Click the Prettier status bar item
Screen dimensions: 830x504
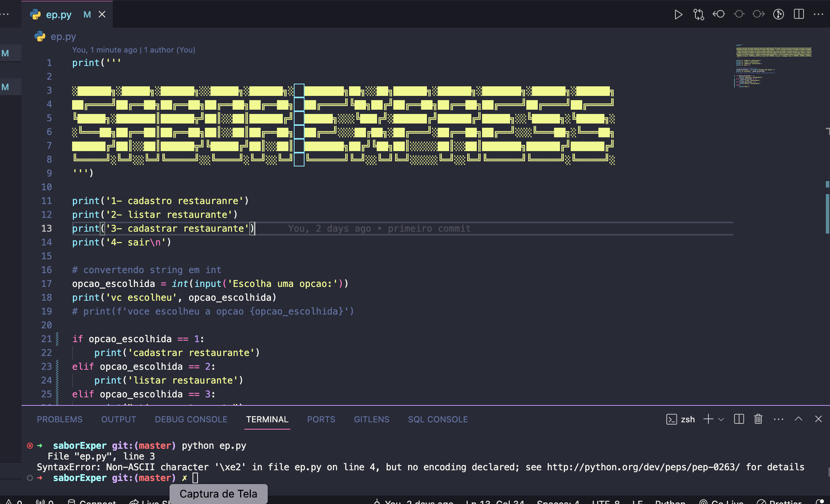(x=779, y=502)
